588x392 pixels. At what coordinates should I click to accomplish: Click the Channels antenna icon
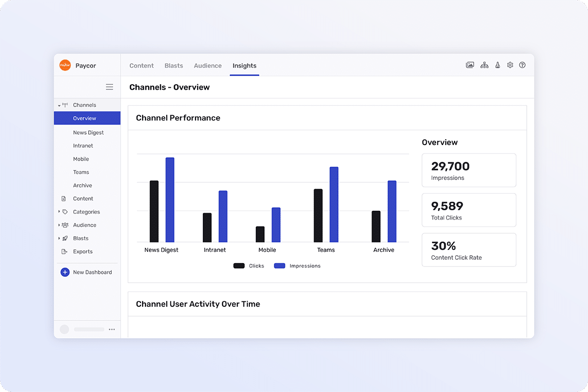[65, 105]
